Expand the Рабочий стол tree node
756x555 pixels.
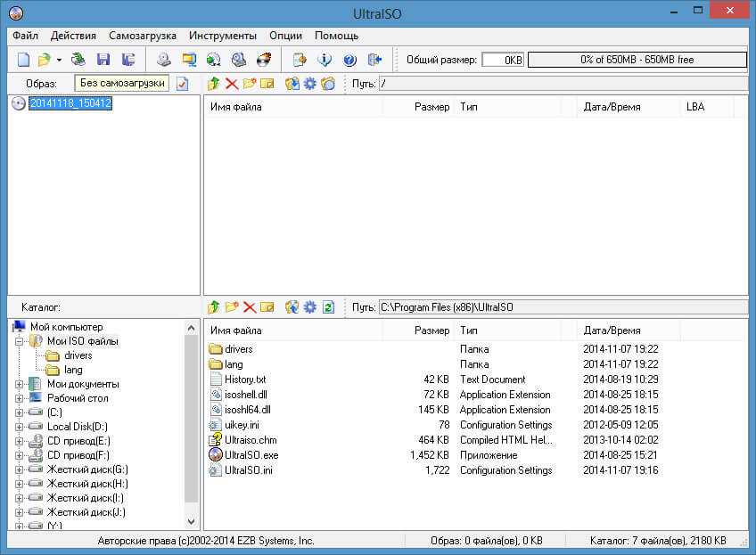coord(20,398)
